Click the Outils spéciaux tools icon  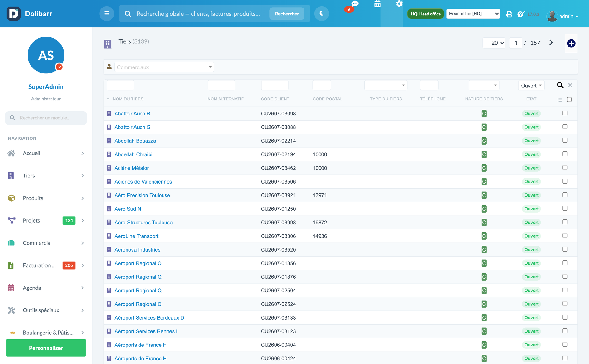[12, 310]
